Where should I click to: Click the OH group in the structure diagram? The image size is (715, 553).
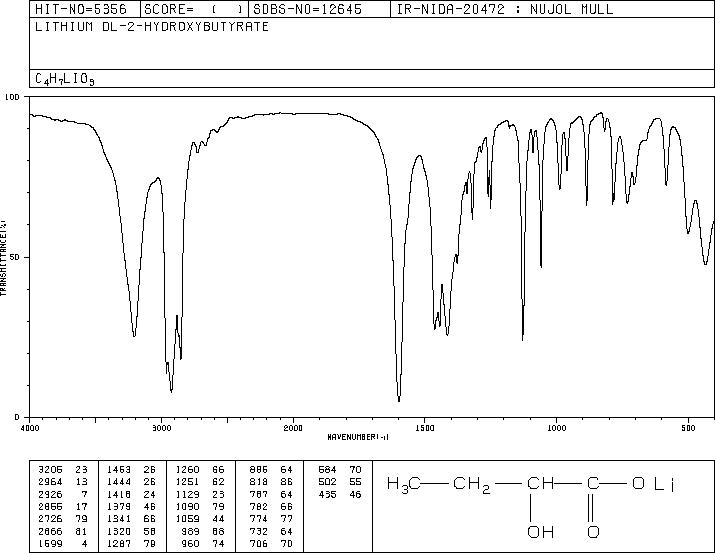[540, 532]
